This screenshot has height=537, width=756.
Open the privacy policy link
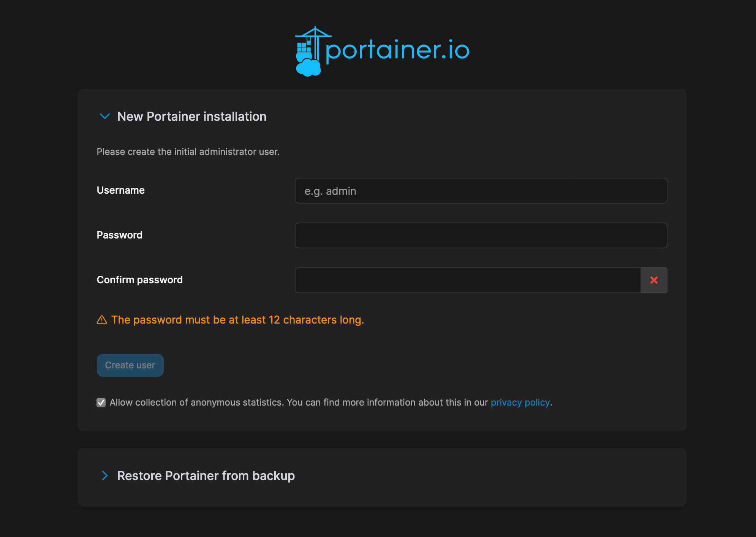520,403
